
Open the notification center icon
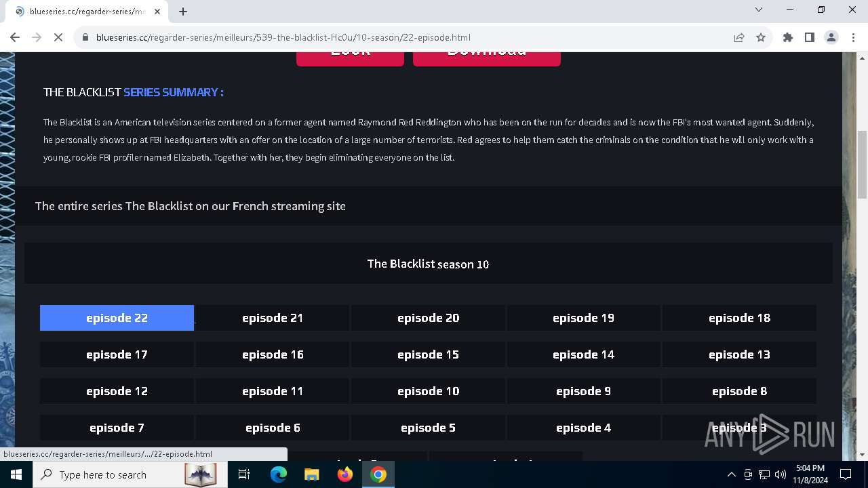(x=846, y=474)
